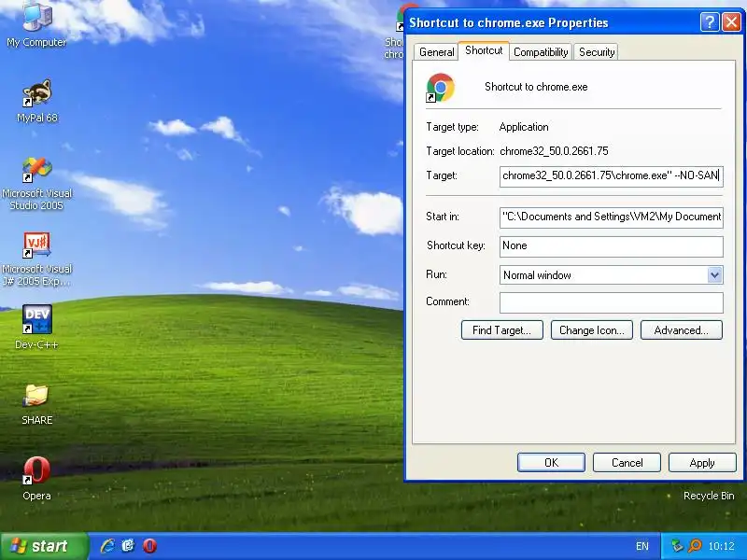Select the Opera desktop shortcut
Screen dimensions: 747x560
36,478
